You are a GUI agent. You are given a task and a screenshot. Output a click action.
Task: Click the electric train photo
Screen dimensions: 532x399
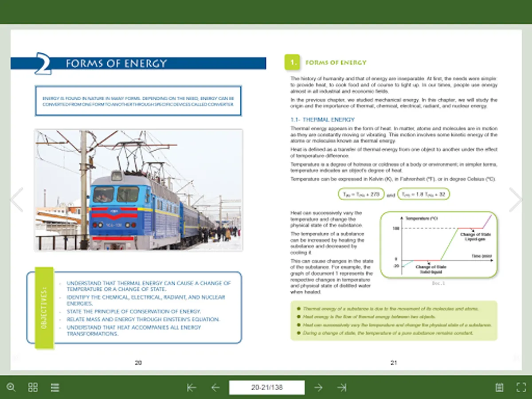pos(139,190)
